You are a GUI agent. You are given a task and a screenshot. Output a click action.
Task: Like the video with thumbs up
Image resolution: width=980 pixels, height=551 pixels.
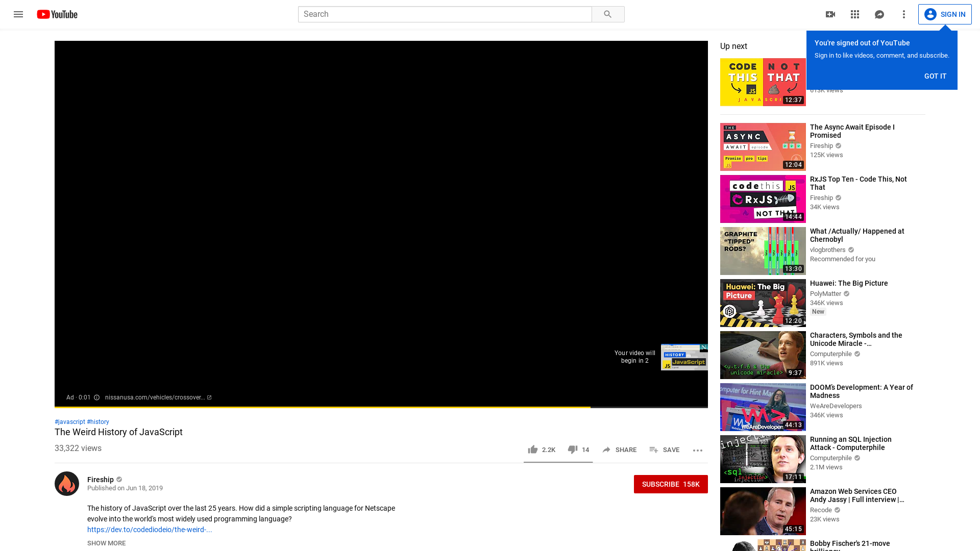(x=533, y=449)
